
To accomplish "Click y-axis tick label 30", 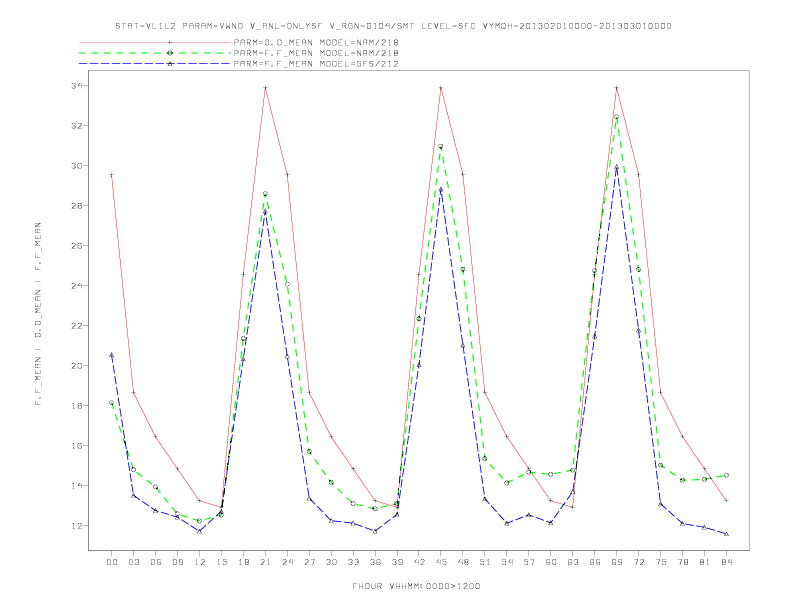I will [77, 166].
